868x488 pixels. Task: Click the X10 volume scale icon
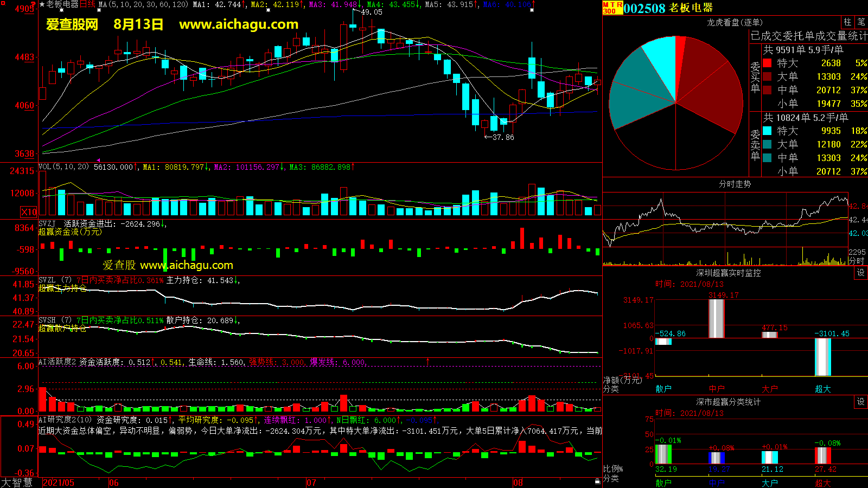pyautogui.click(x=29, y=212)
